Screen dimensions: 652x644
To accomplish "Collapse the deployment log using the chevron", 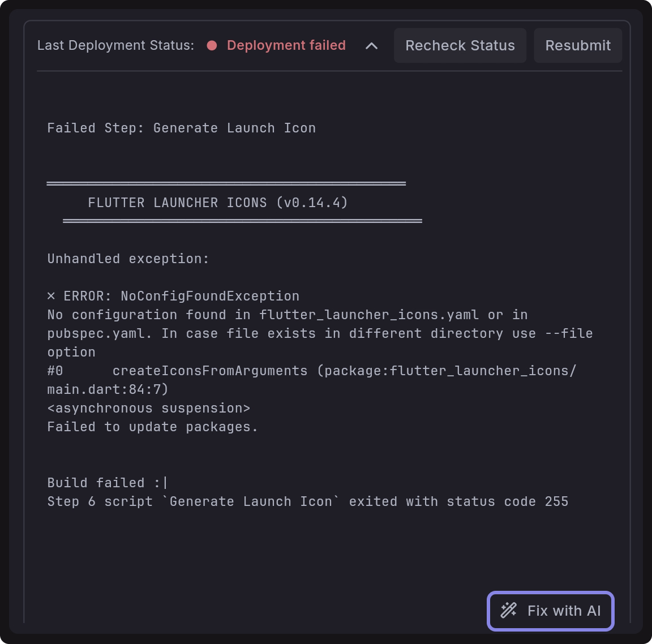I will click(x=371, y=46).
